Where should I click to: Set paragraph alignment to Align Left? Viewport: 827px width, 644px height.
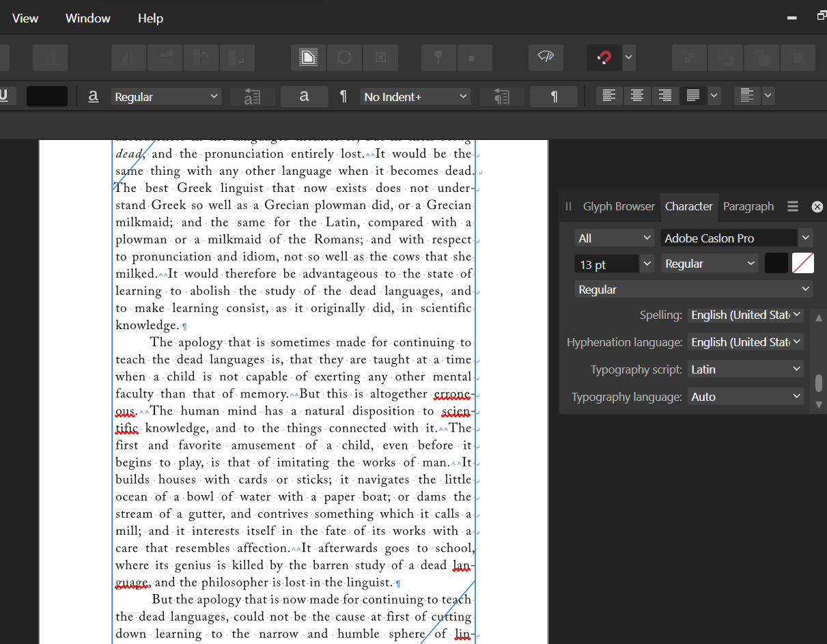tap(609, 96)
